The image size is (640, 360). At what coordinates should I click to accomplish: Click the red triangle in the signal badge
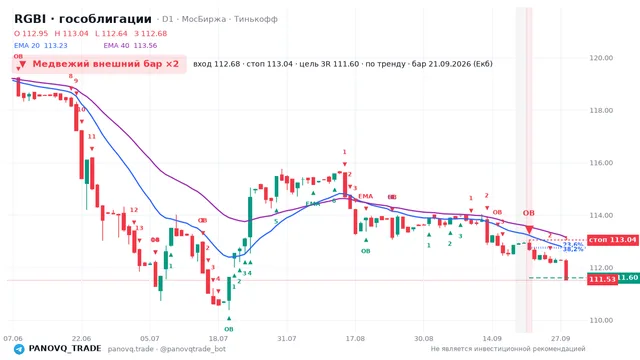pos(22,64)
